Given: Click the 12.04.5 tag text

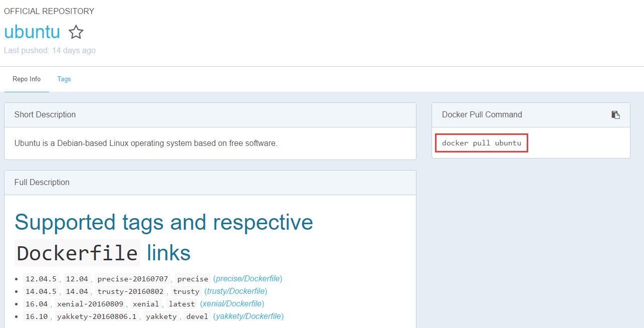Looking at the screenshot, I should coord(41,279).
